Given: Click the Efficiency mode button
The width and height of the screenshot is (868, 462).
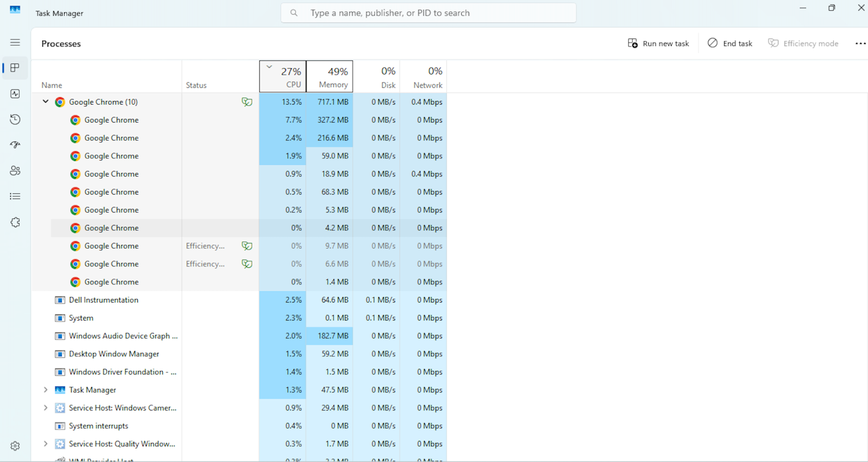Looking at the screenshot, I should (x=803, y=43).
